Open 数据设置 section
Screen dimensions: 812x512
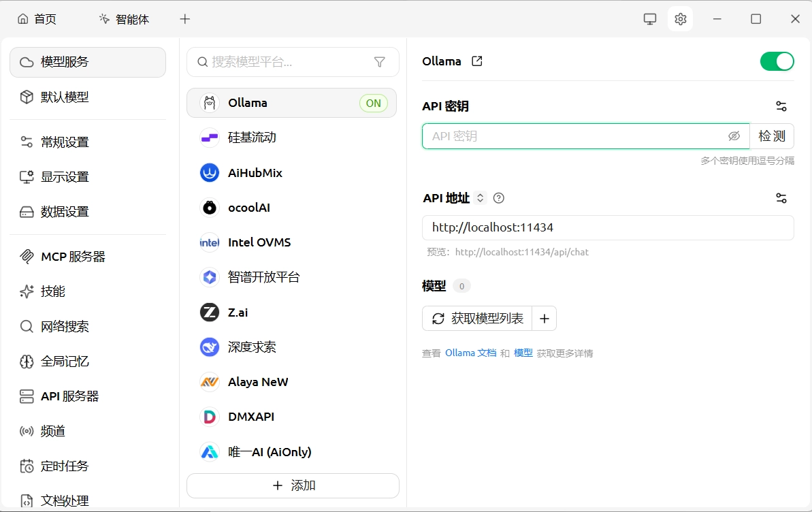tap(88, 212)
